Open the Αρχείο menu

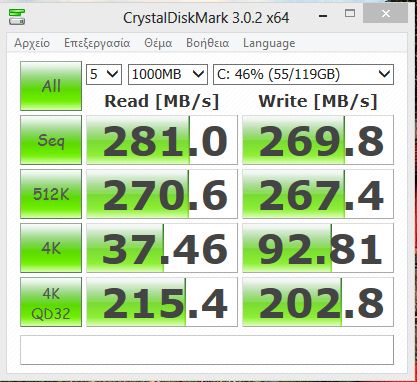(32, 43)
